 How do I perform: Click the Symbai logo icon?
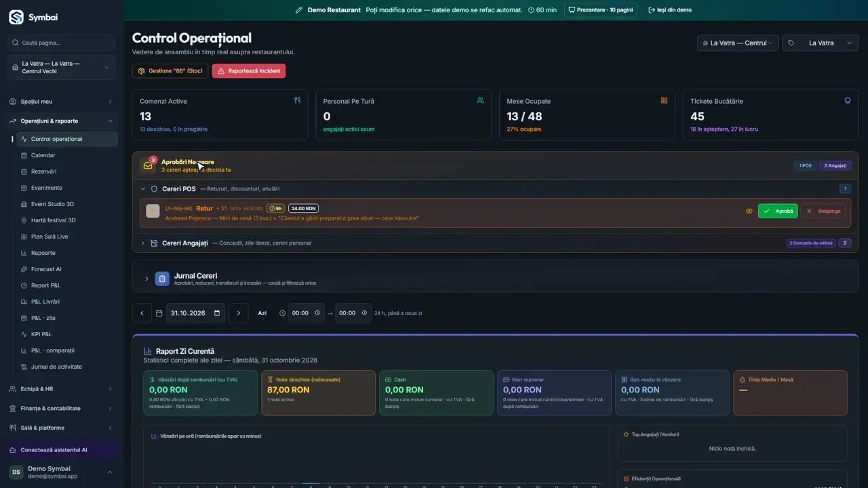click(x=16, y=17)
